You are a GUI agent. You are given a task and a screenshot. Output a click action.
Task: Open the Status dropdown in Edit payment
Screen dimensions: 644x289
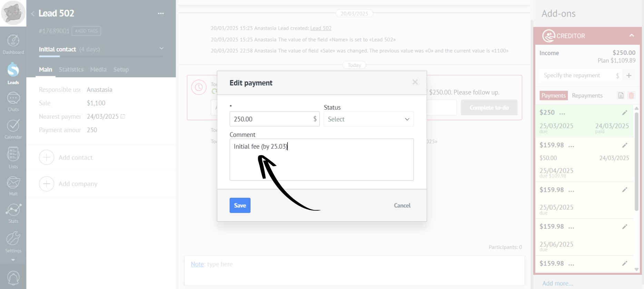click(368, 119)
